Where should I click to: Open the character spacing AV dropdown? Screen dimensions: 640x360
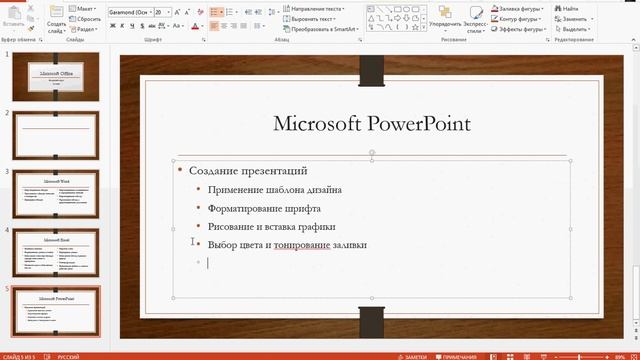click(163, 26)
